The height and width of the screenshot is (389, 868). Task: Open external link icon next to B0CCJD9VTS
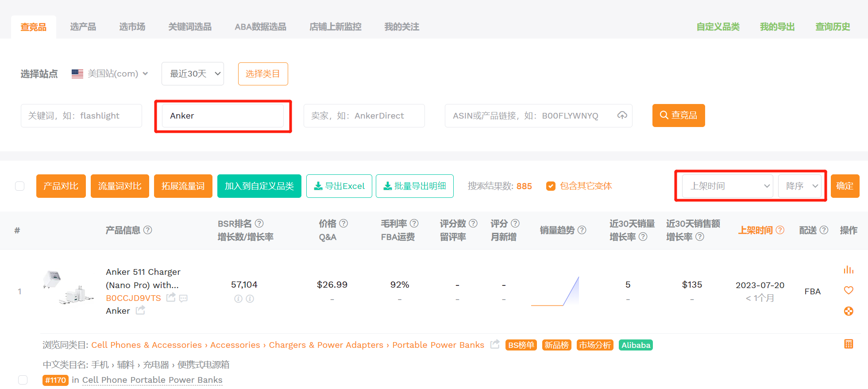pos(171,297)
